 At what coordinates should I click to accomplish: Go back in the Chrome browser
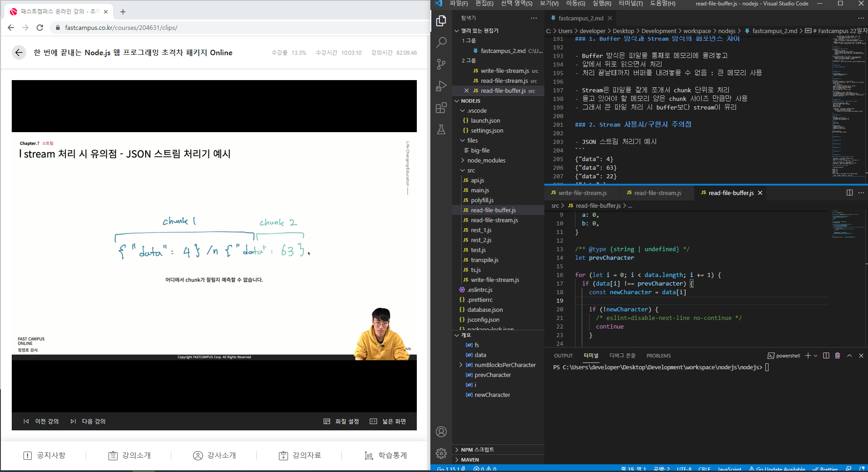(x=11, y=28)
